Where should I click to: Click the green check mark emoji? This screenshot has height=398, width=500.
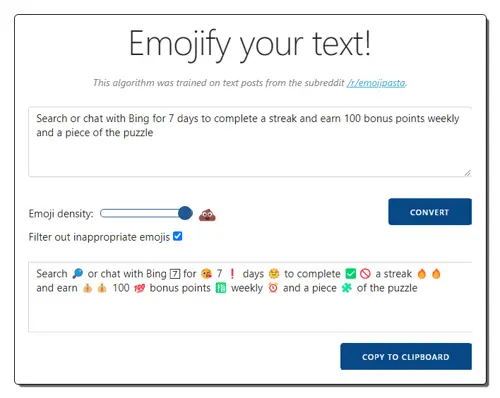[351, 274]
